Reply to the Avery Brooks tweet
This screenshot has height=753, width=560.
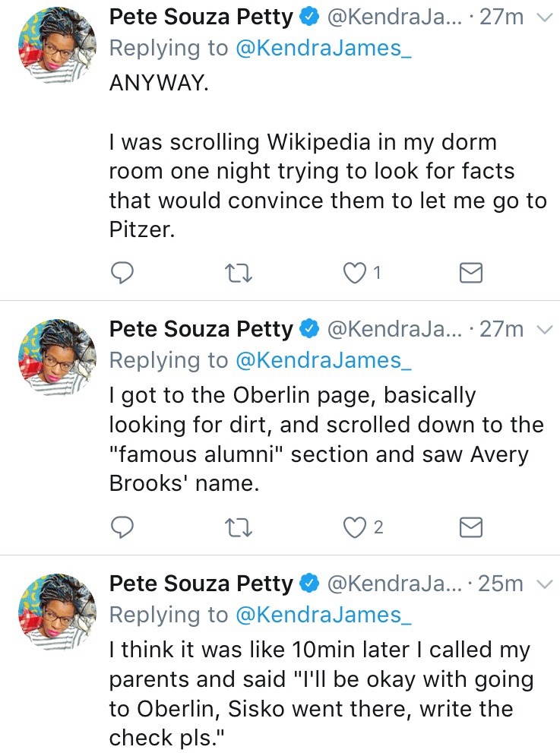pyautogui.click(x=122, y=527)
